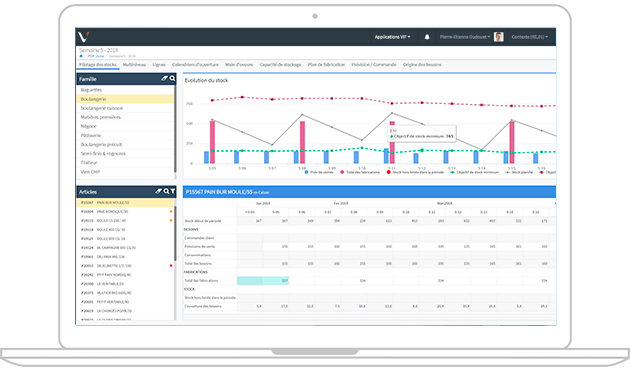Click the red alert dot on DEJEUNETTE row

tap(171, 266)
